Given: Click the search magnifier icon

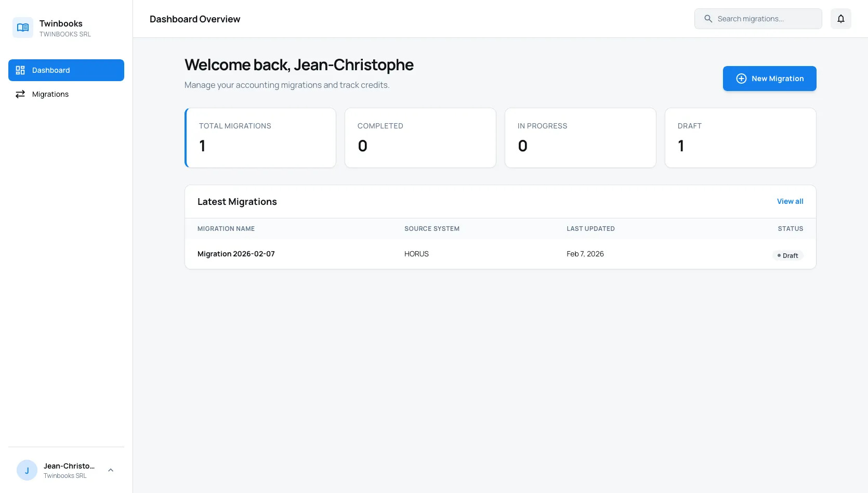Looking at the screenshot, I should 708,19.
